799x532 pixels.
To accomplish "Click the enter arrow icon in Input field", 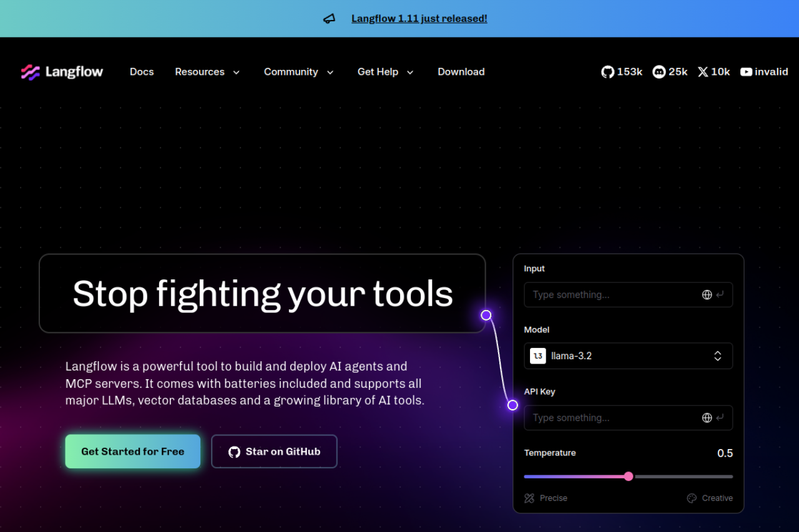I will (720, 295).
